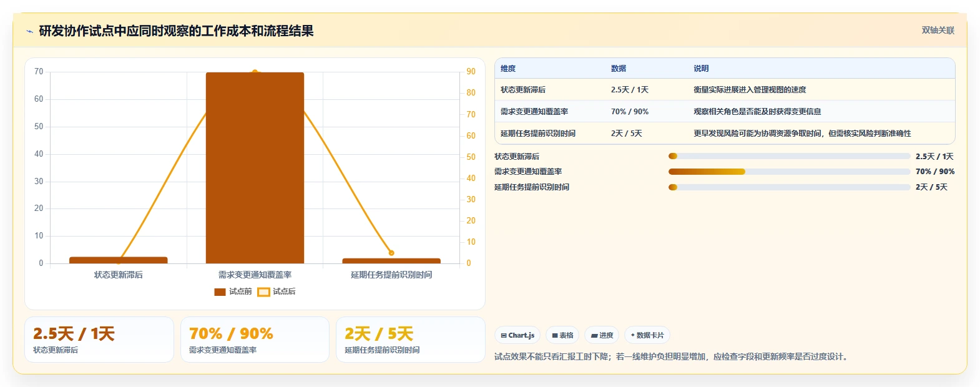980x387 pixels.
Task: Toggle the 试点前 legend item
Action: coord(233,291)
